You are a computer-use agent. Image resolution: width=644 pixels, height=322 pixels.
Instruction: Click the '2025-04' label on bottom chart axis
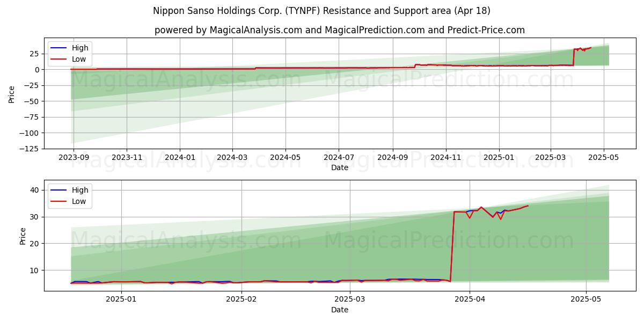tap(470, 300)
